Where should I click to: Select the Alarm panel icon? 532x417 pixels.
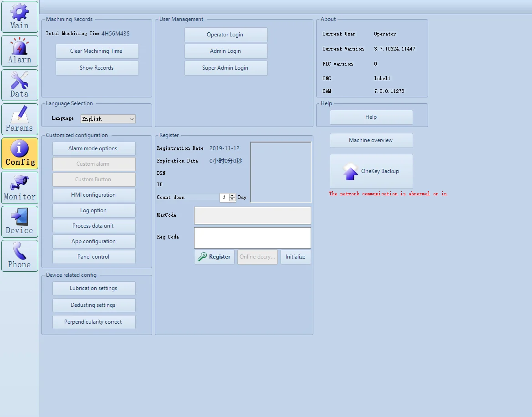19,51
